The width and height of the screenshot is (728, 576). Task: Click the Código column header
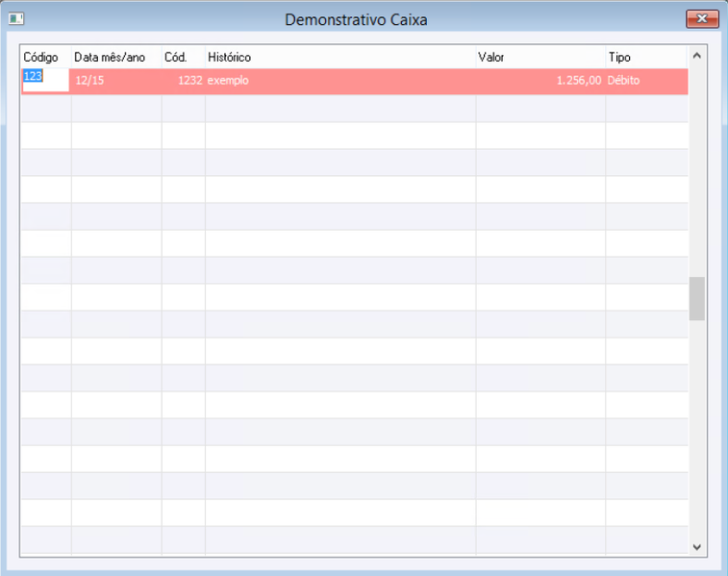click(45, 57)
